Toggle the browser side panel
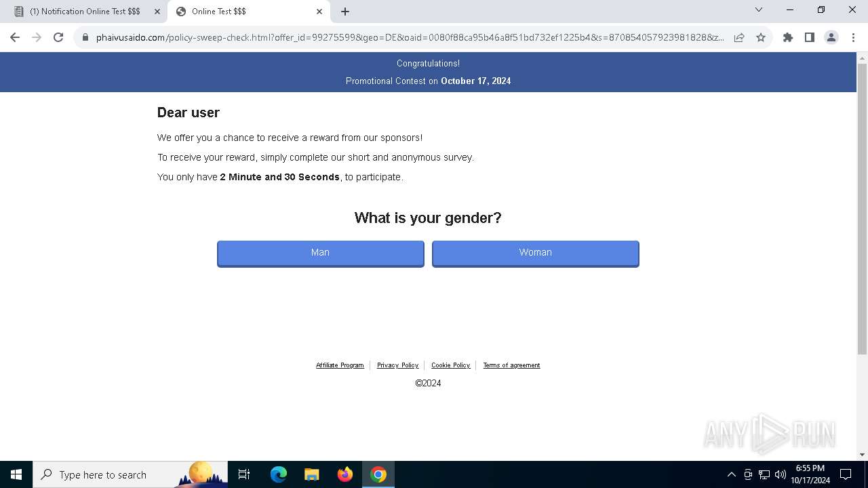Image resolution: width=868 pixels, height=488 pixels. point(810,37)
